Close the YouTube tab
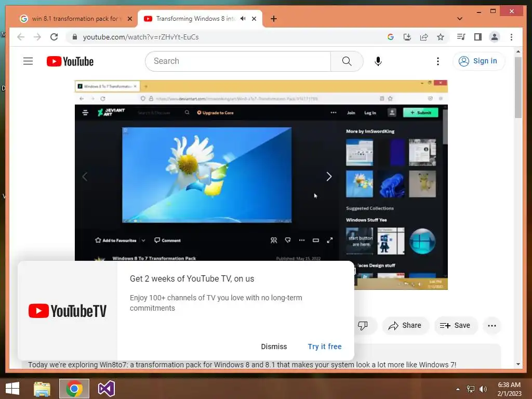Screen dimensions: 532x399 [254, 19]
